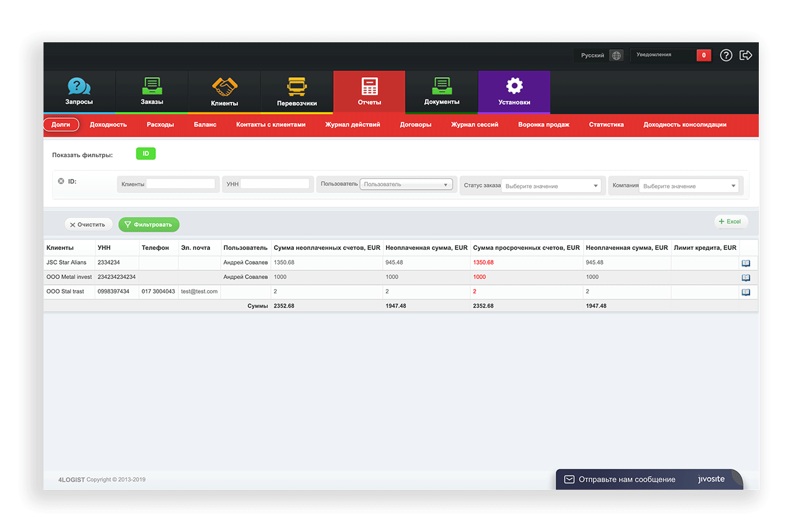Click into the Клиенты filter field
803x532 pixels.
(x=180, y=184)
